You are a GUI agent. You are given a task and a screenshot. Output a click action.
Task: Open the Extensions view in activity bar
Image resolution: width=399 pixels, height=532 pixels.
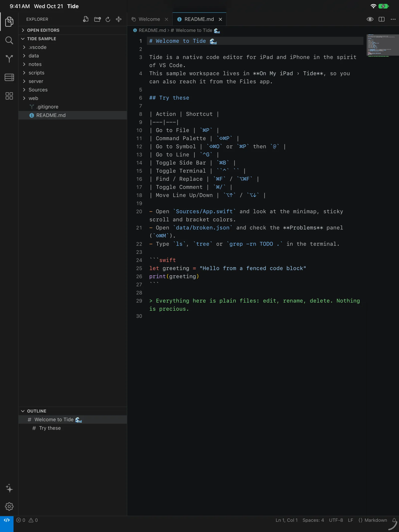click(9, 96)
